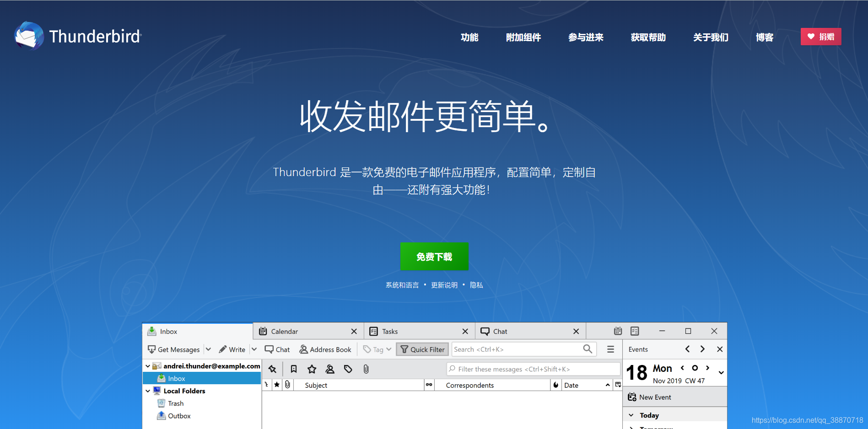Open the Tag dropdown
This screenshot has width=868, height=429.
pyautogui.click(x=377, y=349)
